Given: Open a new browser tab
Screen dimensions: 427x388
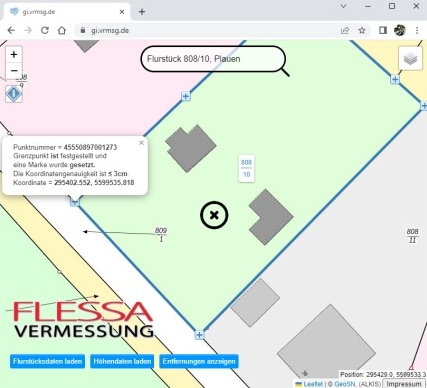Looking at the screenshot, I should (x=142, y=12).
